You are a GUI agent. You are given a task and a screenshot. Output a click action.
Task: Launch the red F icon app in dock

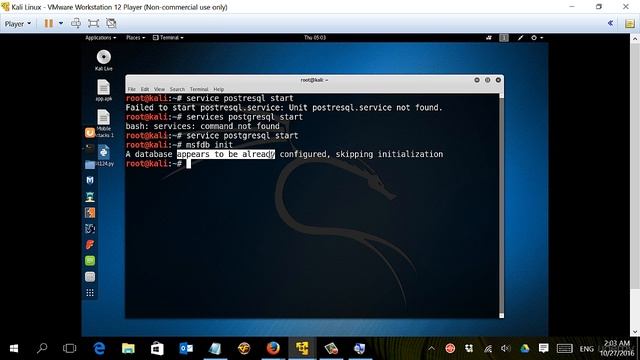[x=90, y=244]
